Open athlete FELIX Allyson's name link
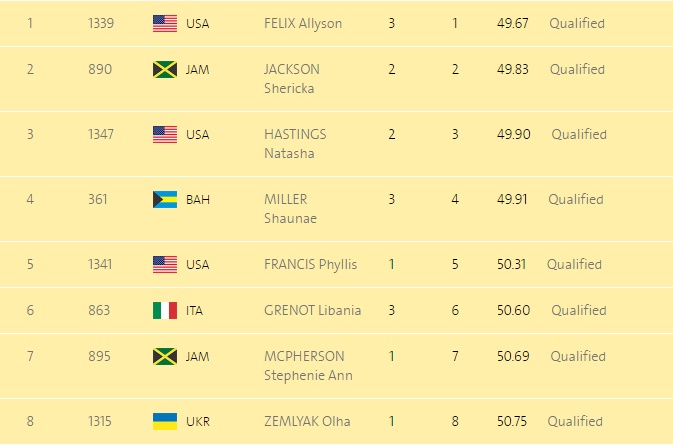This screenshot has height=445, width=673. (303, 23)
